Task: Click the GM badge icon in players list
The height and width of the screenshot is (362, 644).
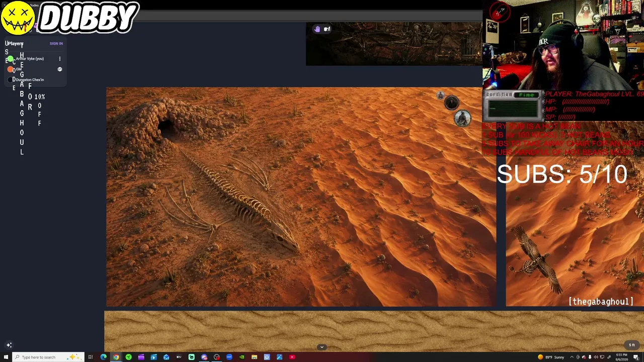Action: coord(60,69)
